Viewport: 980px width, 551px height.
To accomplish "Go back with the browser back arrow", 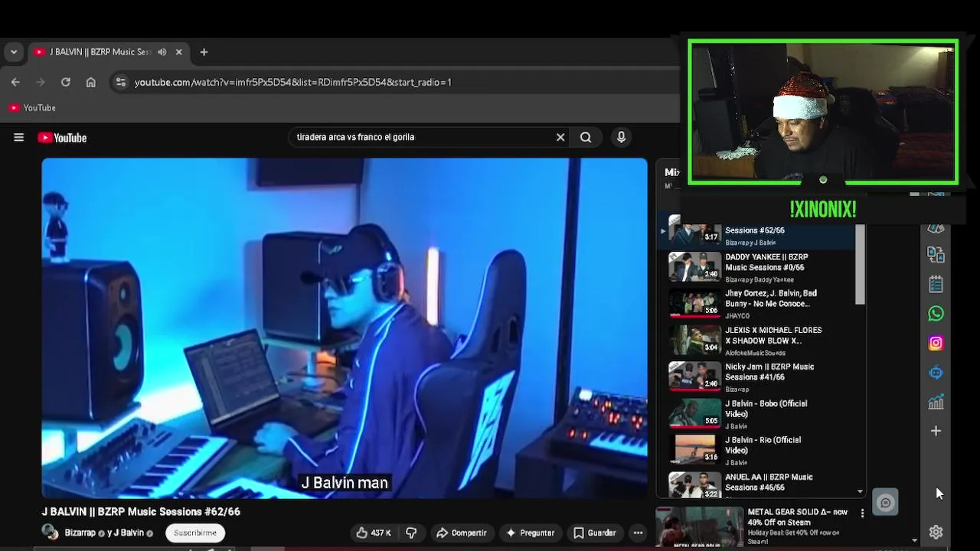I will [15, 82].
